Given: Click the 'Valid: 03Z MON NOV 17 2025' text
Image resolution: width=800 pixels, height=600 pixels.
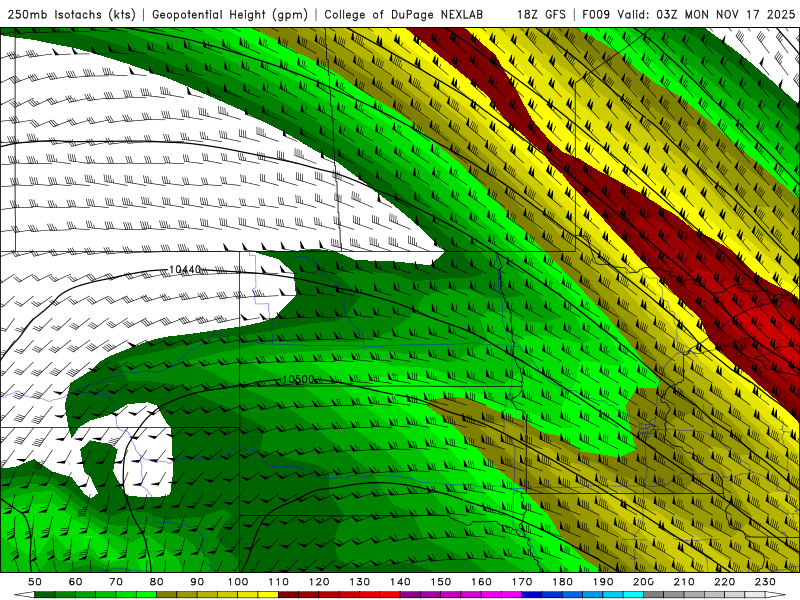Looking at the screenshot, I should pos(706,14).
